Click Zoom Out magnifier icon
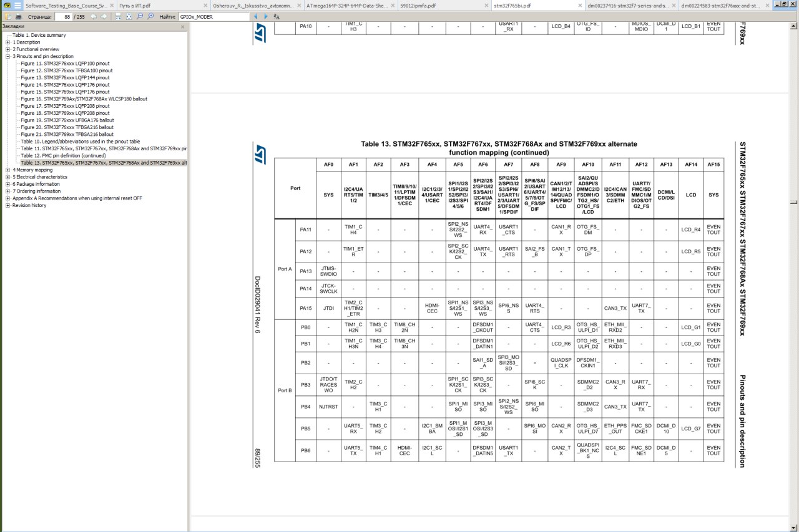 pyautogui.click(x=140, y=16)
